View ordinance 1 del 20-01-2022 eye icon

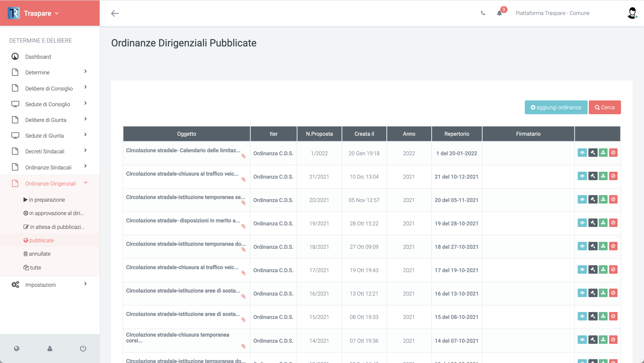click(582, 153)
